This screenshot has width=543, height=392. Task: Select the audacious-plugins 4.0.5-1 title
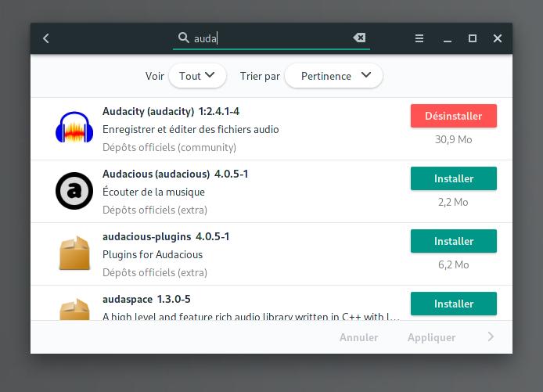pyautogui.click(x=166, y=236)
